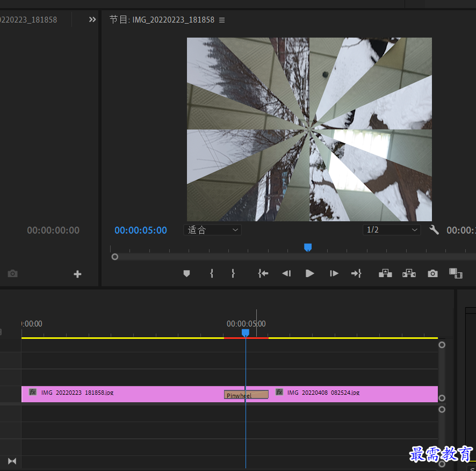The width and height of the screenshot is (476, 471).
Task: Play the program sequence
Action: 309,273
